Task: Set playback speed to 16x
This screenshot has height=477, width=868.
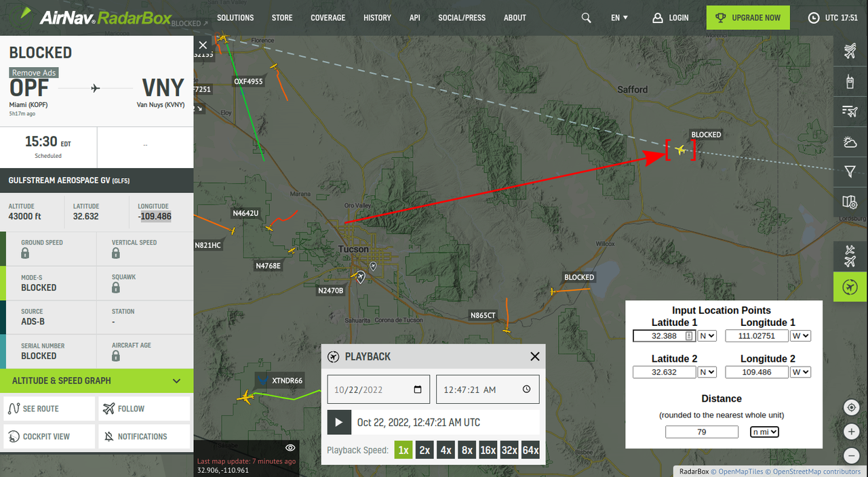Action: coord(488,450)
